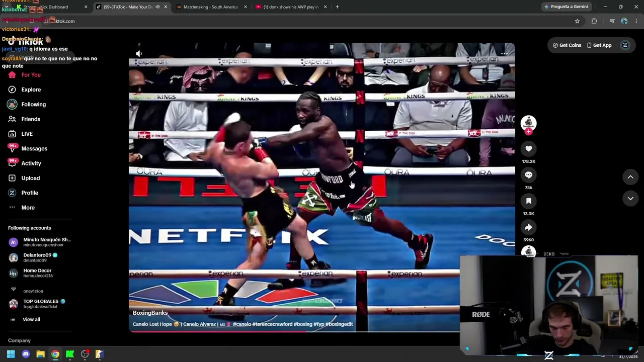Click the address bar showing tiktok.com
This screenshot has height=362, width=644.
(x=312, y=21)
